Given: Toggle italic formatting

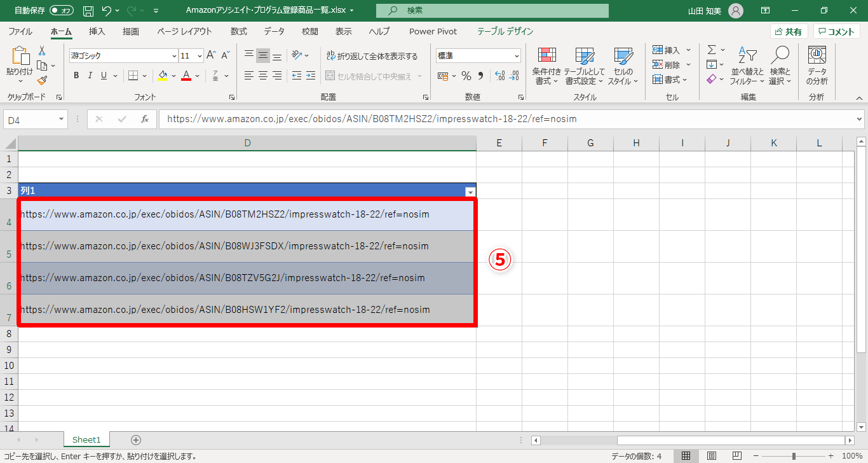Looking at the screenshot, I should coord(90,76).
